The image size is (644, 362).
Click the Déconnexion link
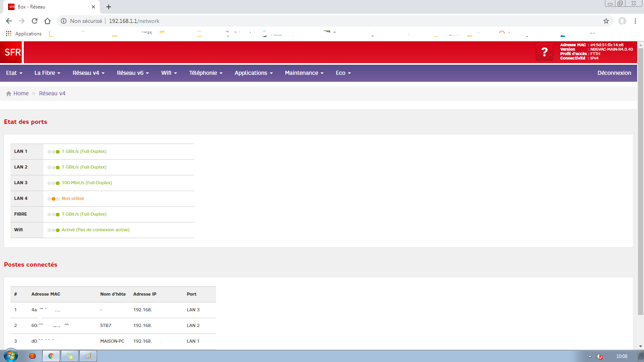click(x=614, y=73)
